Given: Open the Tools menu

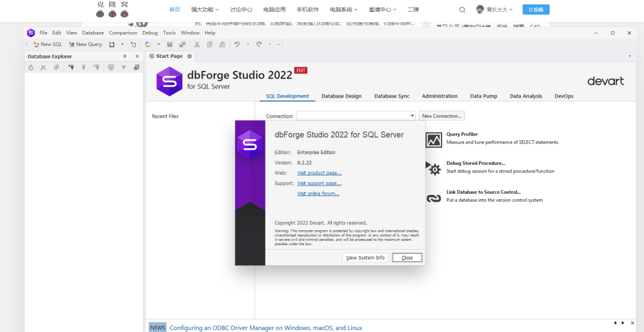Looking at the screenshot, I should tap(169, 33).
